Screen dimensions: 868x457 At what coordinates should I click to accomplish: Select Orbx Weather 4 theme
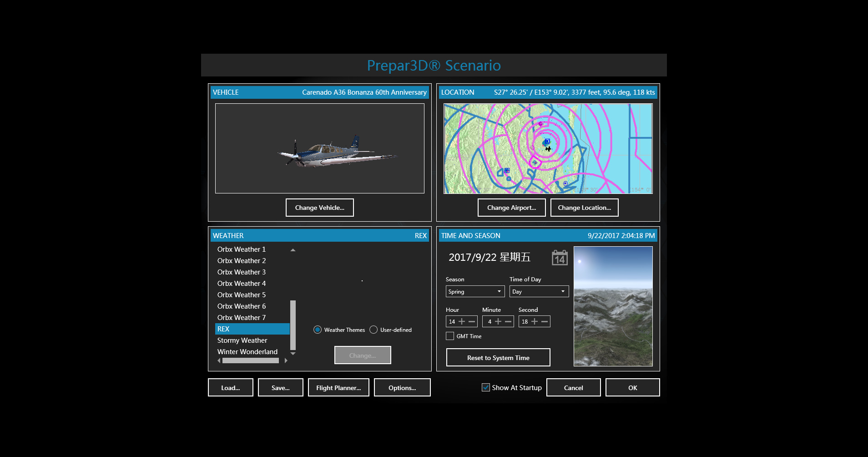pos(252,284)
